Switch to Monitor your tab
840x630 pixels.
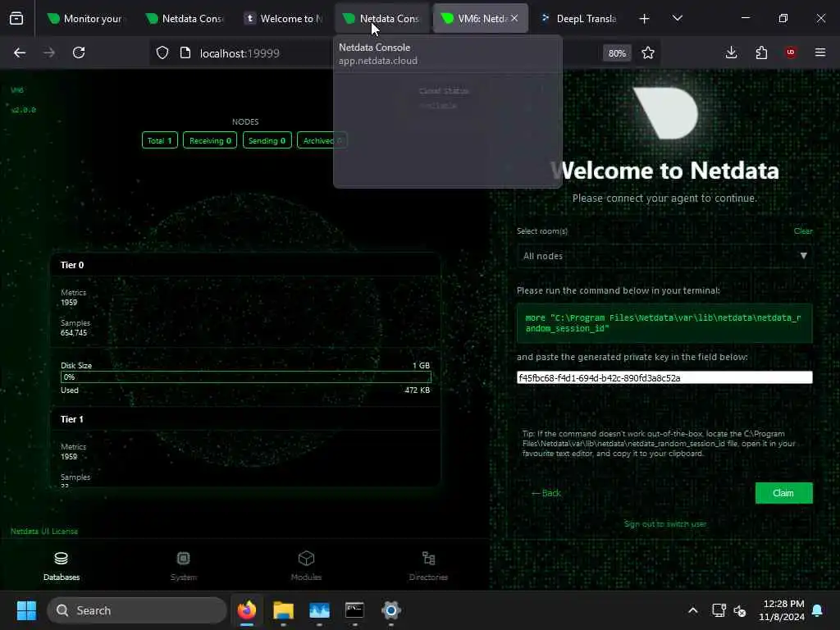[85, 19]
